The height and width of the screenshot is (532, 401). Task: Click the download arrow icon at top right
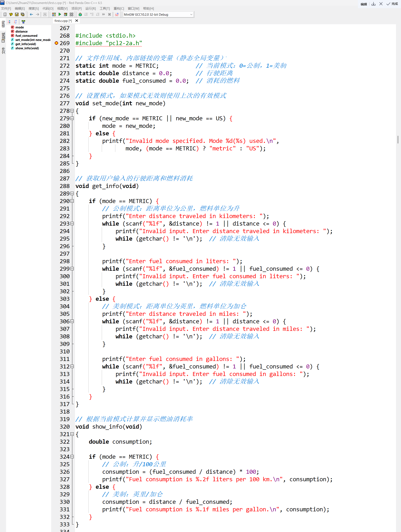[x=373, y=4]
